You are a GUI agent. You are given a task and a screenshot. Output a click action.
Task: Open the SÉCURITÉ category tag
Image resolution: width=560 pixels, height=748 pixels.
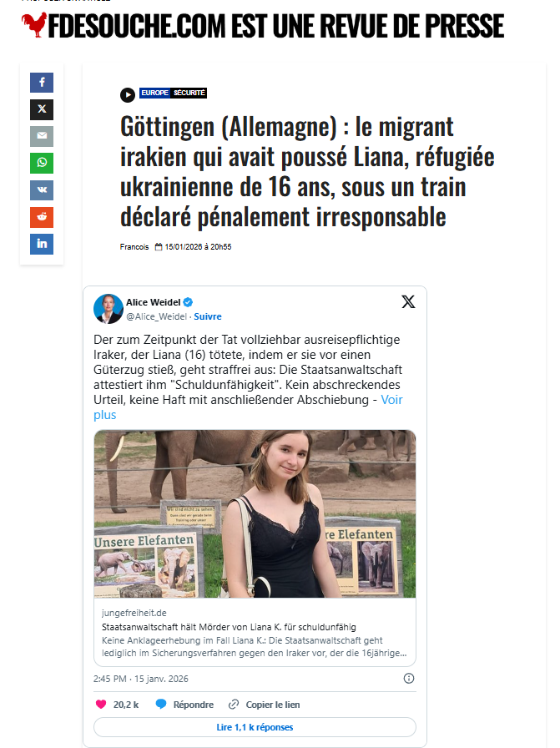189,93
